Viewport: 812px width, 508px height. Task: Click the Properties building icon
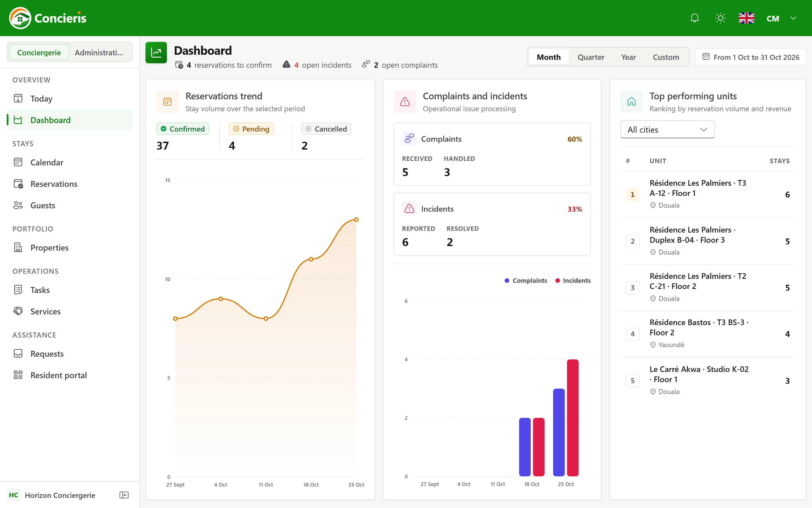(18, 248)
